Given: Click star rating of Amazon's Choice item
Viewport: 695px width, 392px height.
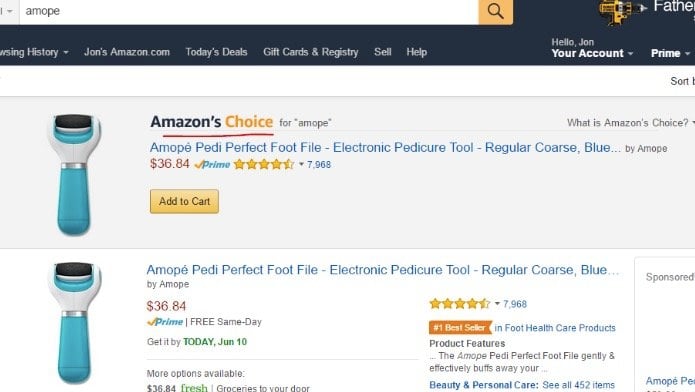Looking at the screenshot, I should pyautogui.click(x=264, y=165).
